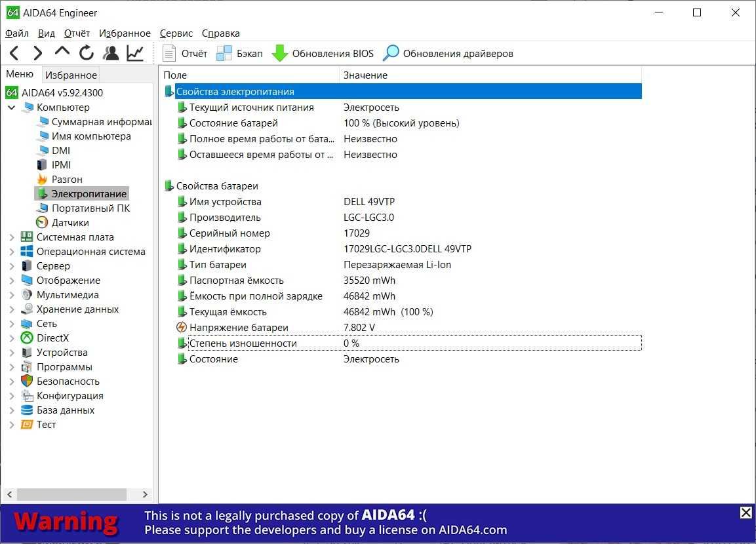Click the Устройства tree icon
Viewport: 756px width, 544px height.
[x=27, y=352]
